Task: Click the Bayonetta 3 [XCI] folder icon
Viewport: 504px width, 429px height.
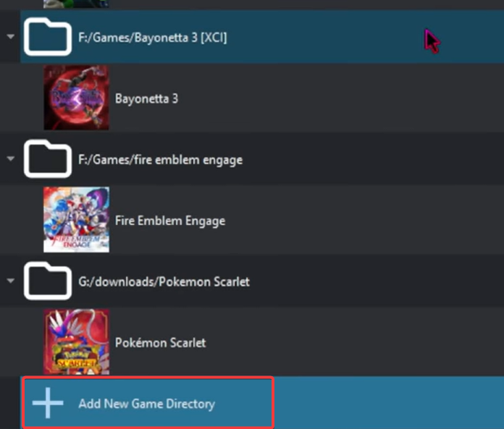Action: [x=48, y=37]
